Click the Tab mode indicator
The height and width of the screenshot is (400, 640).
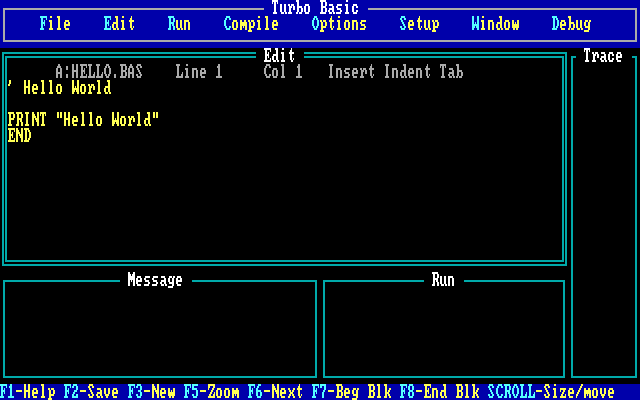(x=451, y=72)
